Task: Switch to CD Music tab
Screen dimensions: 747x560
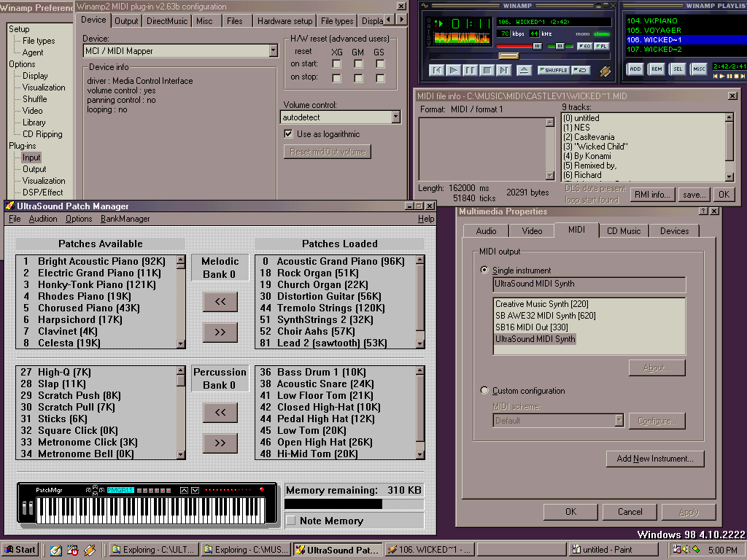Action: pyautogui.click(x=624, y=231)
